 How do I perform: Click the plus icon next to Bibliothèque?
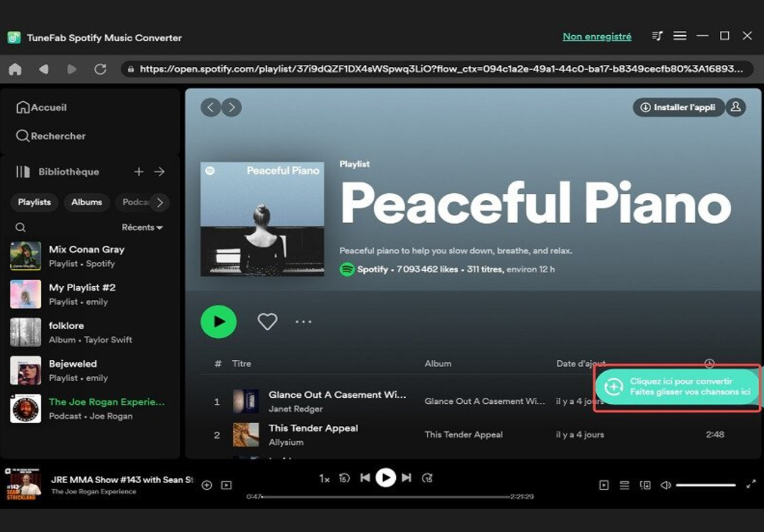[138, 172]
